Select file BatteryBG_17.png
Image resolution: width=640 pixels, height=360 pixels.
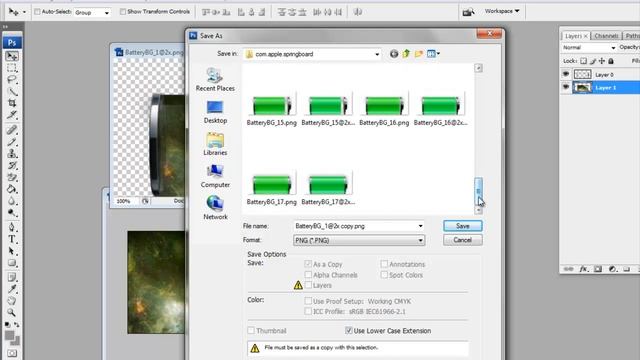[271, 188]
